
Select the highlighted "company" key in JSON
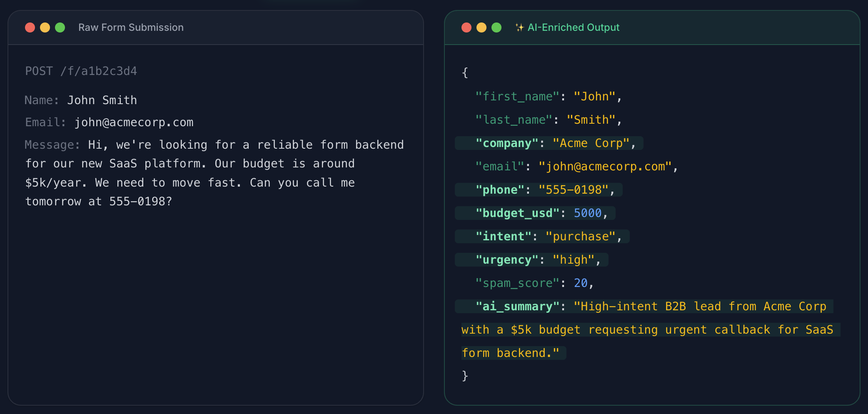[507, 143]
